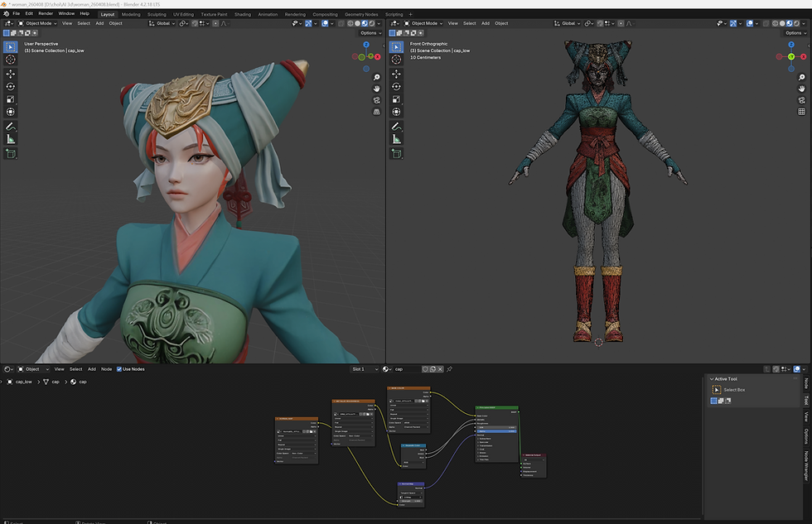The image size is (812, 524).
Task: Select the Annotate tool in left viewport
Action: click(x=10, y=127)
